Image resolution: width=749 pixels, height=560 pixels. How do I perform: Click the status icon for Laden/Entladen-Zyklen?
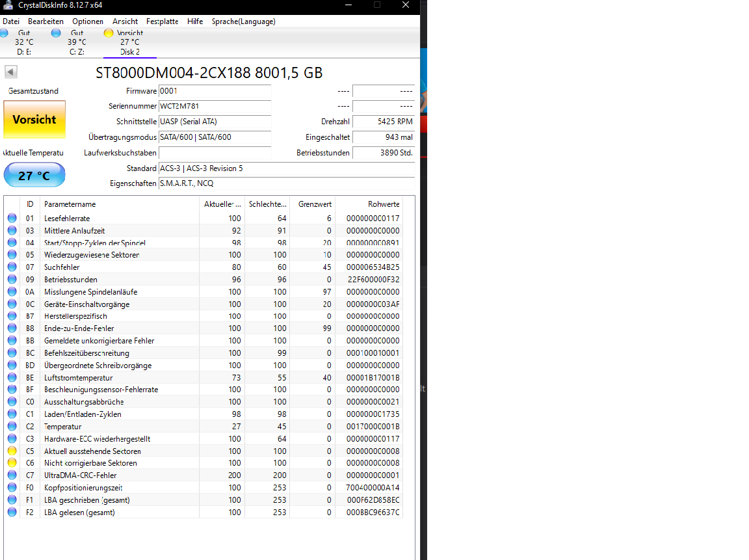click(12, 414)
